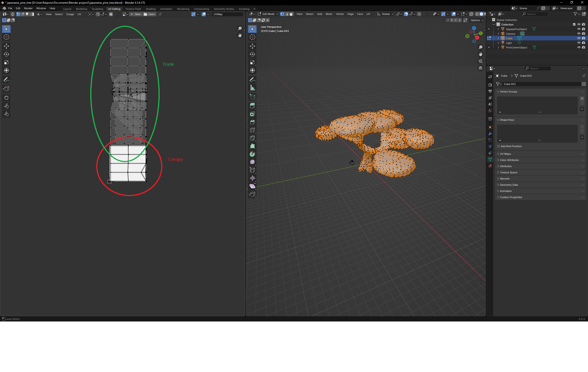The width and height of the screenshot is (588, 372).
Task: Select the Loop Cut tool
Action: click(252, 130)
